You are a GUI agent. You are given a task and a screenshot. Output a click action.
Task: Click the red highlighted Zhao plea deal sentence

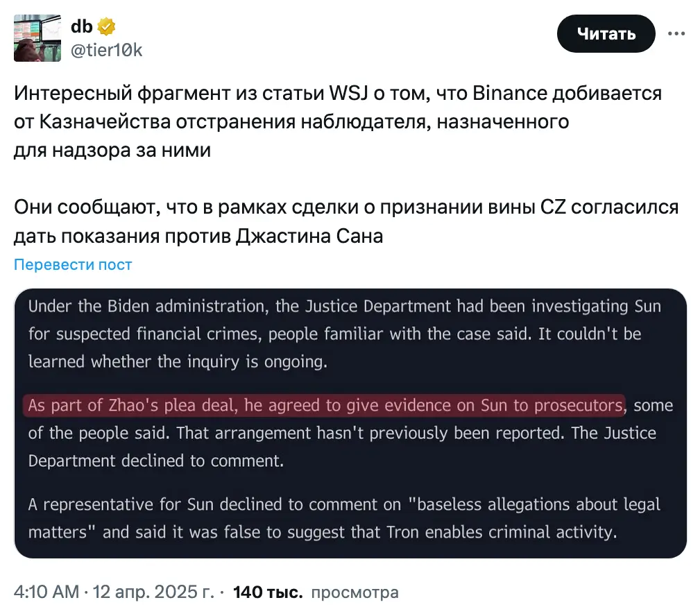click(x=325, y=405)
